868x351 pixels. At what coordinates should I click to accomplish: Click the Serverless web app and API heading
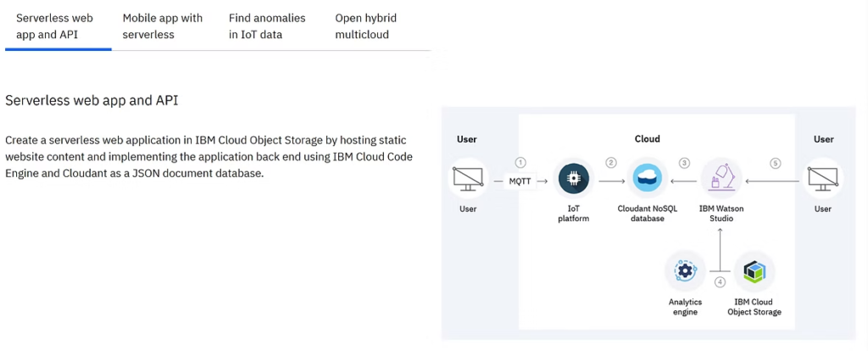pyautogui.click(x=92, y=101)
